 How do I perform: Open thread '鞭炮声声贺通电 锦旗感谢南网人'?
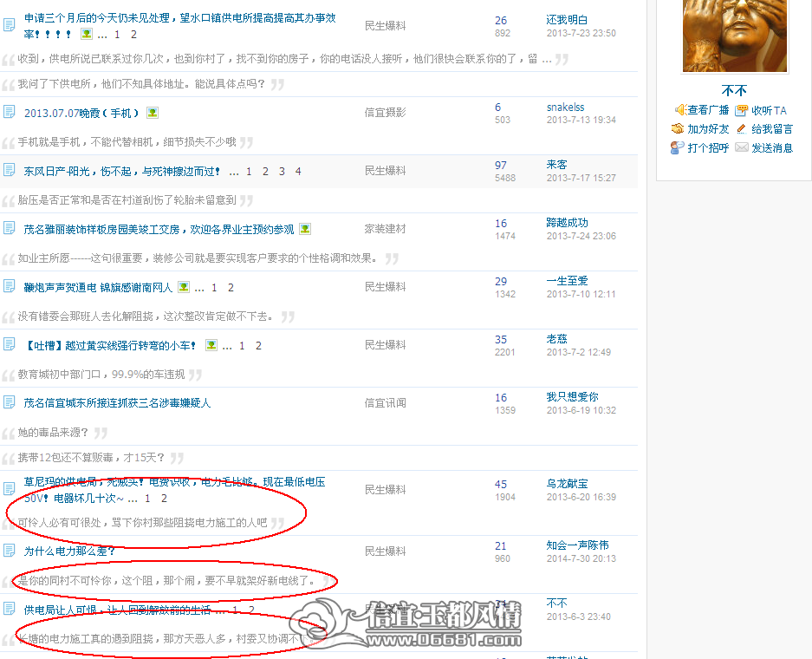click(x=98, y=288)
